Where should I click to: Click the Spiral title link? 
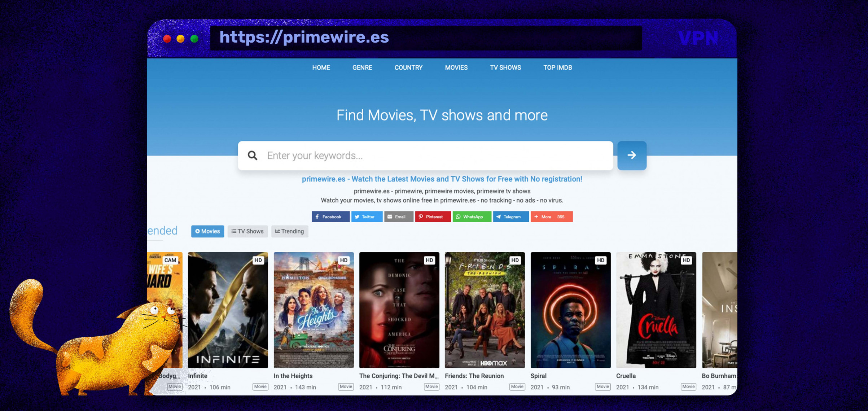pos(539,376)
